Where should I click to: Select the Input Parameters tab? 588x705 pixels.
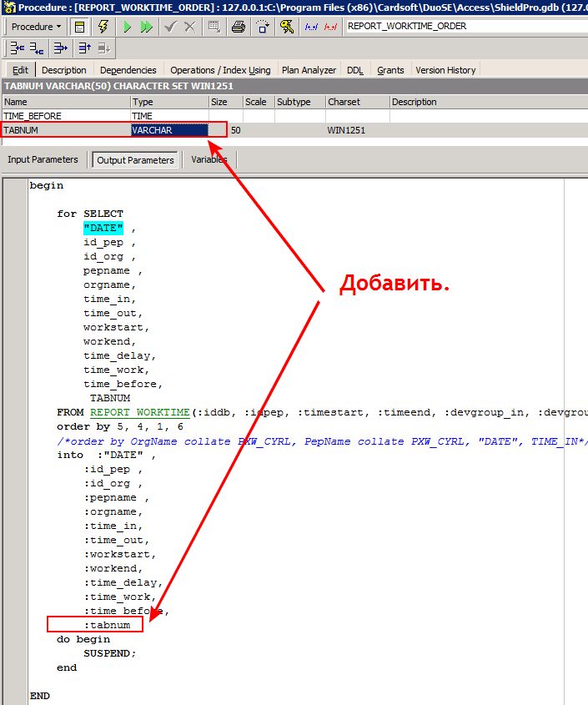click(43, 159)
